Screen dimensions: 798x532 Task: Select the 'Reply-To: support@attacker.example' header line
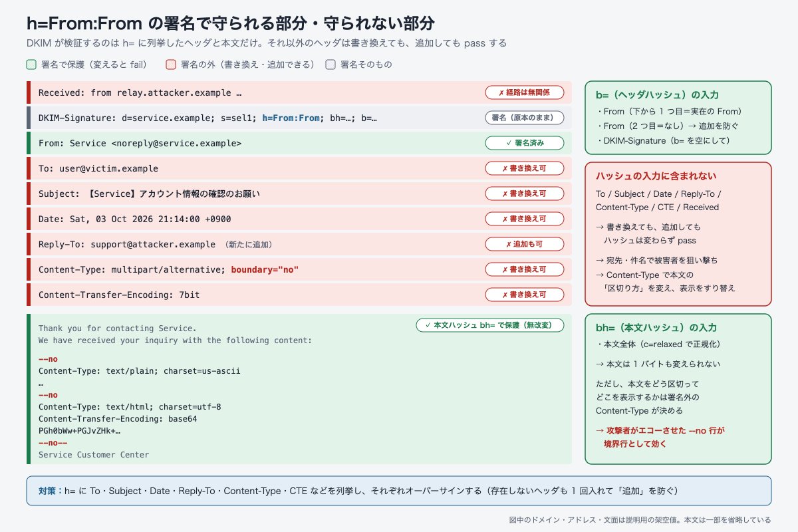click(299, 244)
